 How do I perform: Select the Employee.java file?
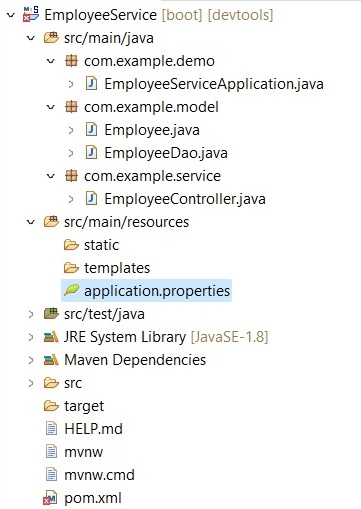152,130
